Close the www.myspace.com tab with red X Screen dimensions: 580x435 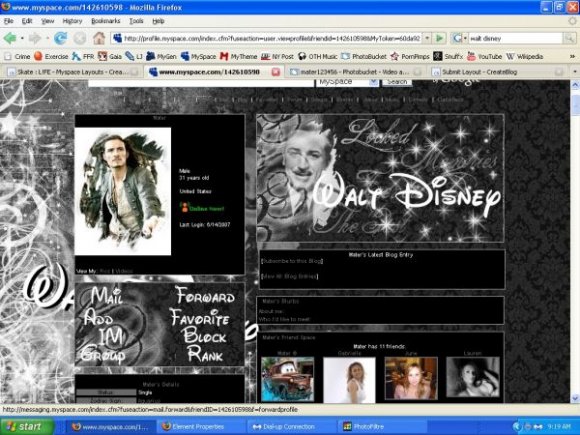pyautogui.click(x=276, y=72)
